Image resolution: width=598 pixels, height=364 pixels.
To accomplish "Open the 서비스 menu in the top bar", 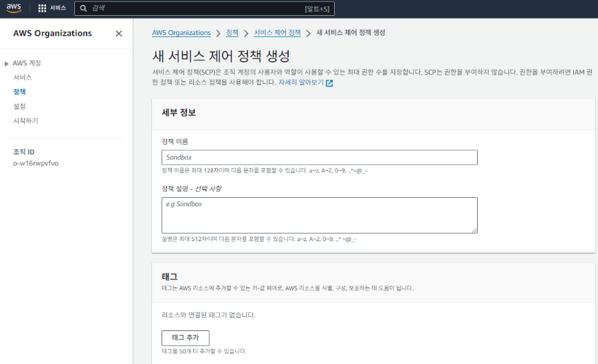I will point(58,8).
